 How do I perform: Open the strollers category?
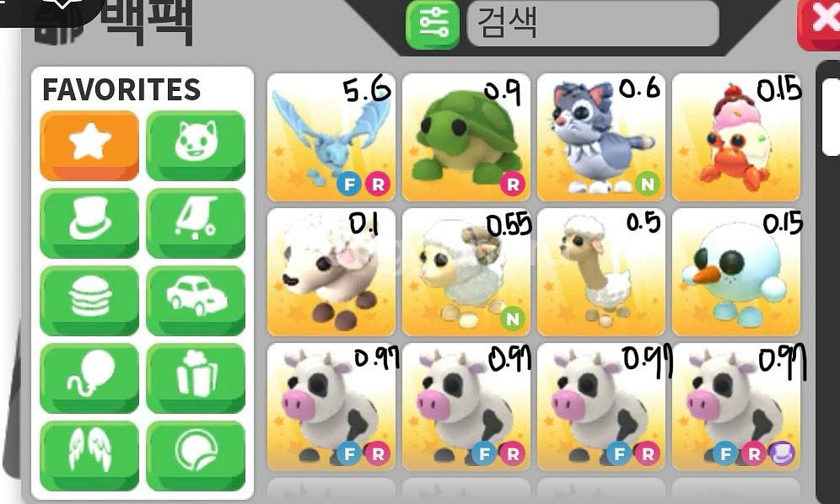tap(196, 223)
